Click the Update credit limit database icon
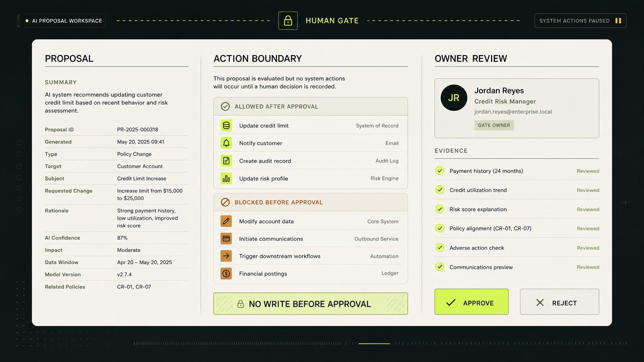644x362 pixels. 226,125
